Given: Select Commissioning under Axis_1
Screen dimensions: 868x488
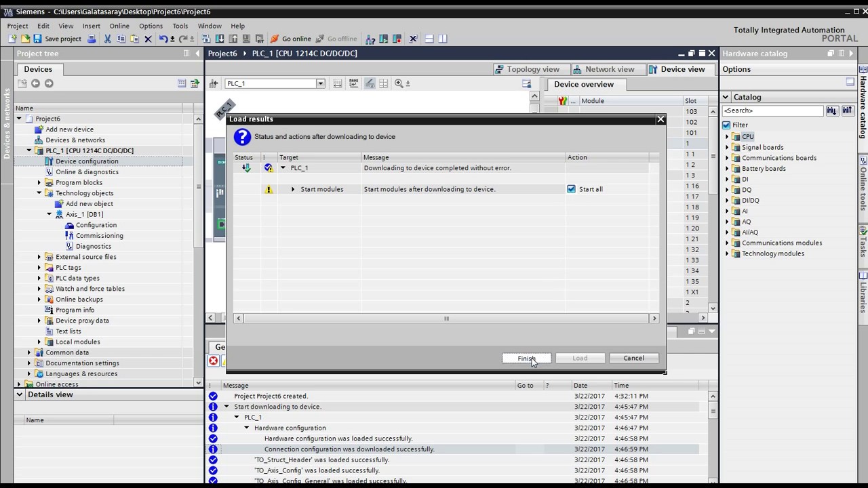Looking at the screenshot, I should point(100,235).
